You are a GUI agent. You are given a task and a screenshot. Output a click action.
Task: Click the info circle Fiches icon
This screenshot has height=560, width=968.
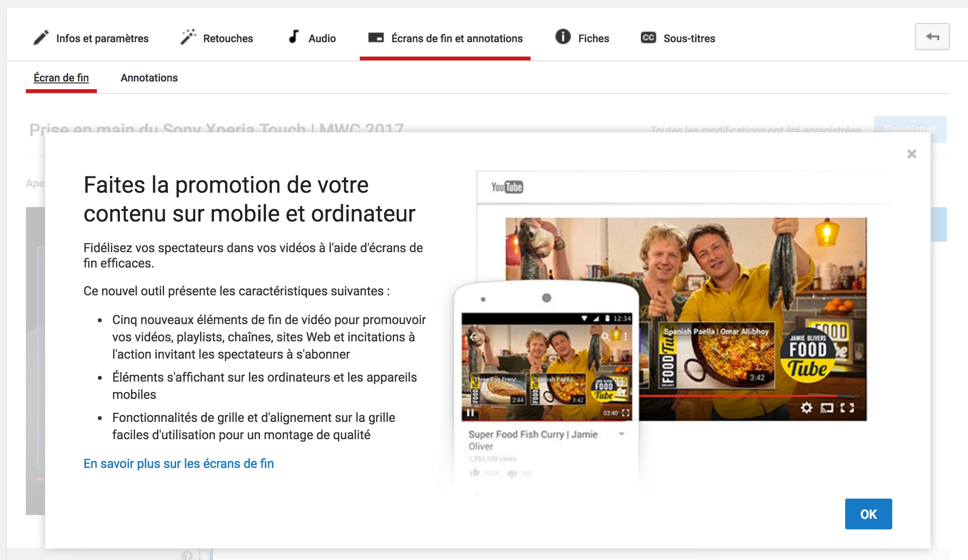click(x=563, y=37)
